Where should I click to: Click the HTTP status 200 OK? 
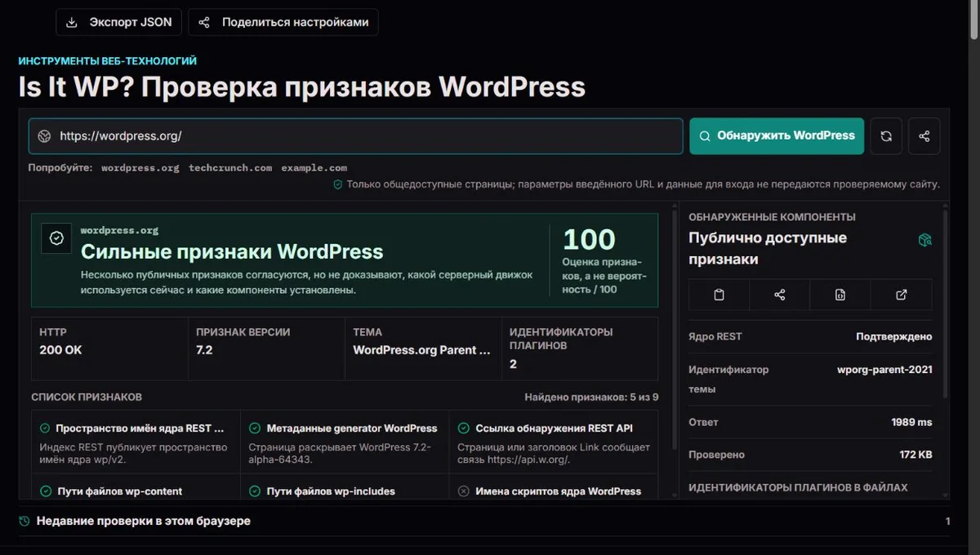point(60,350)
